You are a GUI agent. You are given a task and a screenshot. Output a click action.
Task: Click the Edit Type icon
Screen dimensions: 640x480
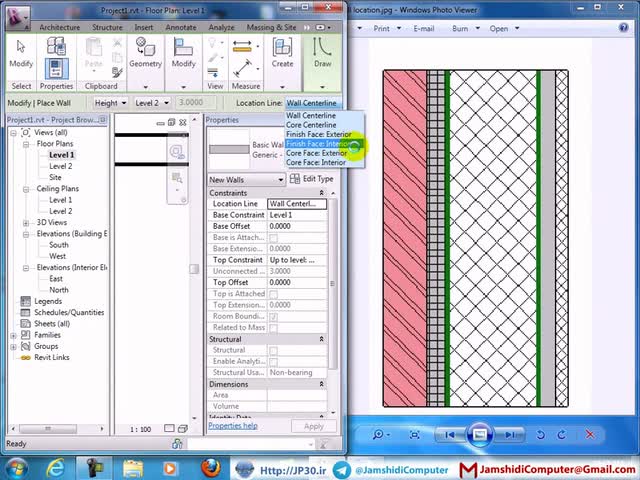coord(294,179)
